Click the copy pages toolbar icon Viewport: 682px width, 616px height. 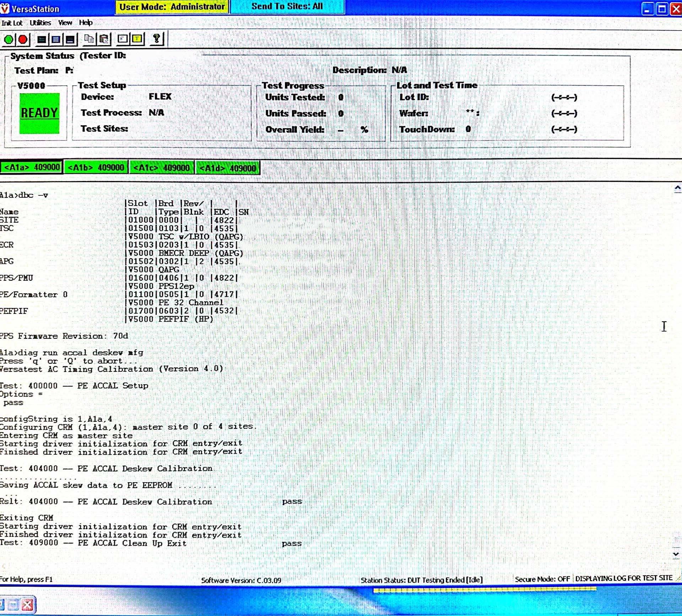coord(89,39)
